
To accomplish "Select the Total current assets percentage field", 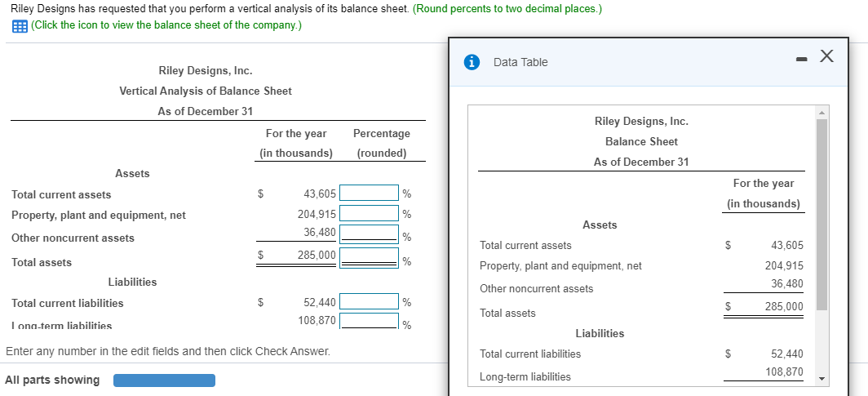I will pyautogui.click(x=370, y=193).
